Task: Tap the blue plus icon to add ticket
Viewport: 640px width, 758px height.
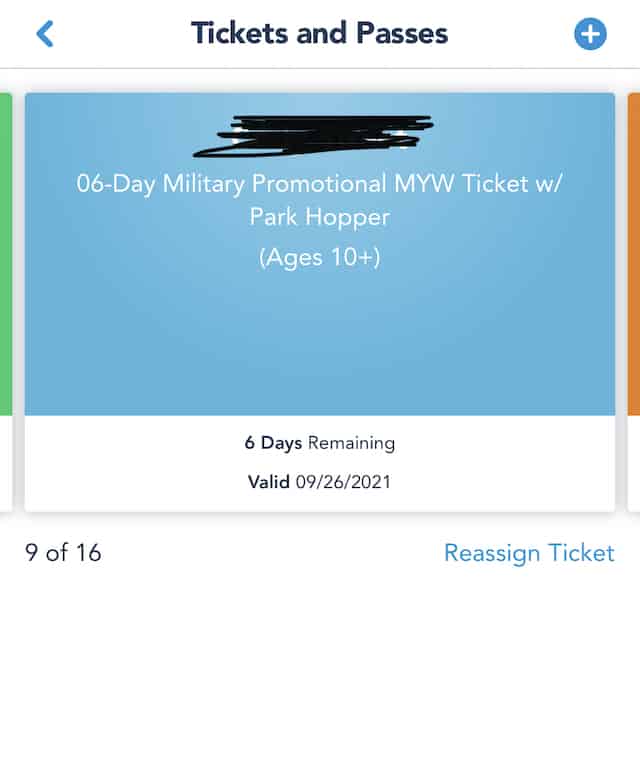Action: point(590,34)
